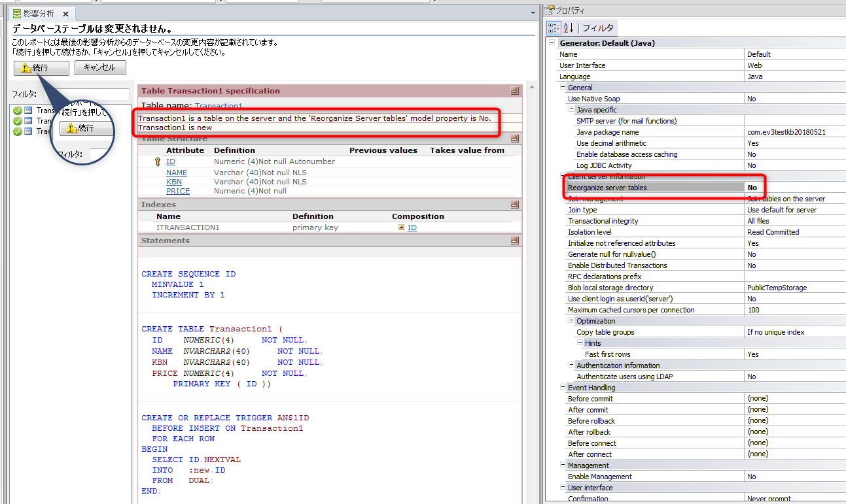
Task: Collapse the Hints property group
Action: tap(579, 343)
